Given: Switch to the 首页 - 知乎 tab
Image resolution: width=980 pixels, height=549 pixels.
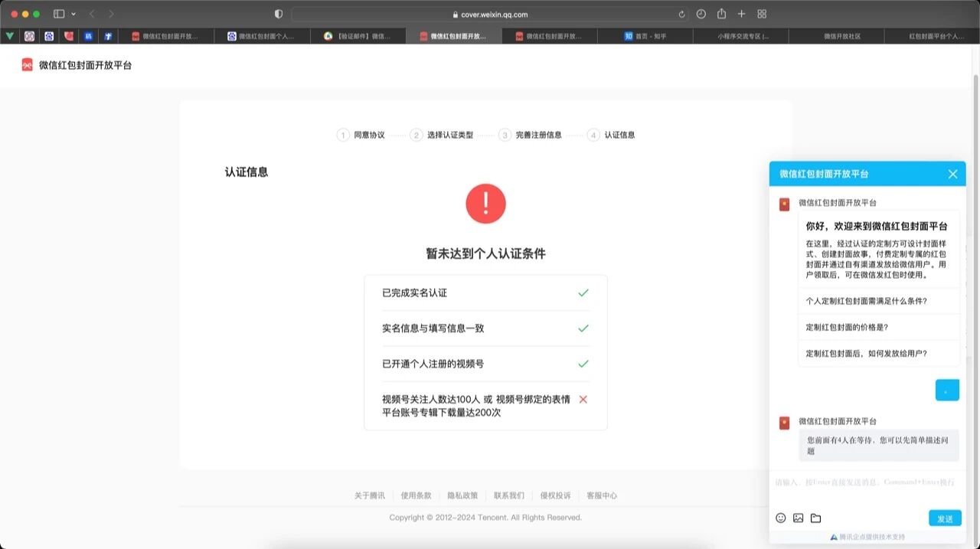Looking at the screenshot, I should (645, 36).
